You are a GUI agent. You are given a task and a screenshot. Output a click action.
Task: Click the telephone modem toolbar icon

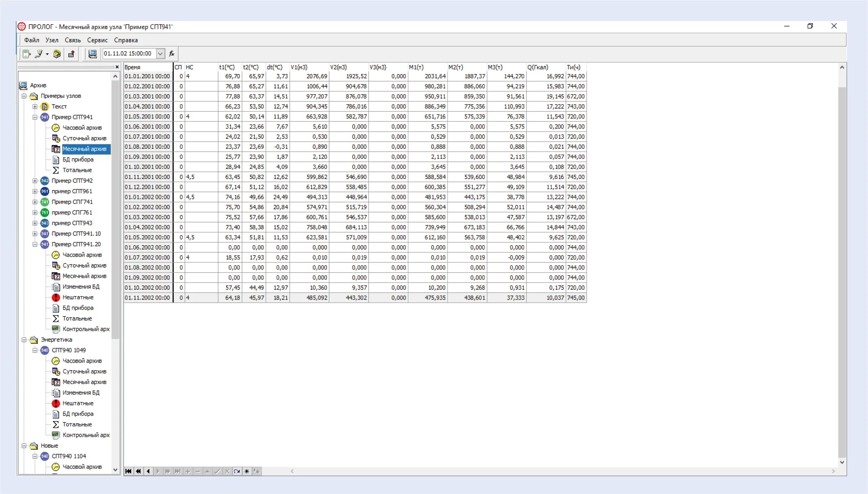coord(57,54)
